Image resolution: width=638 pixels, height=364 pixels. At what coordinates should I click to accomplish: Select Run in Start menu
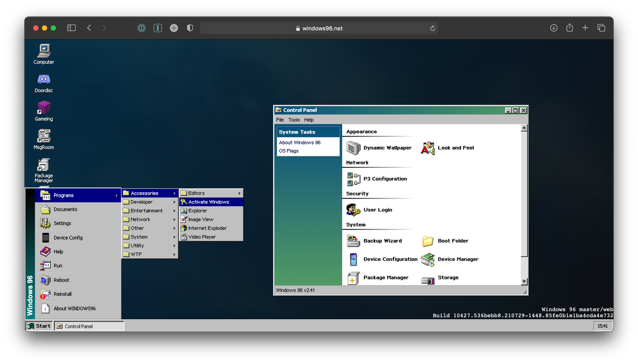[78, 266]
